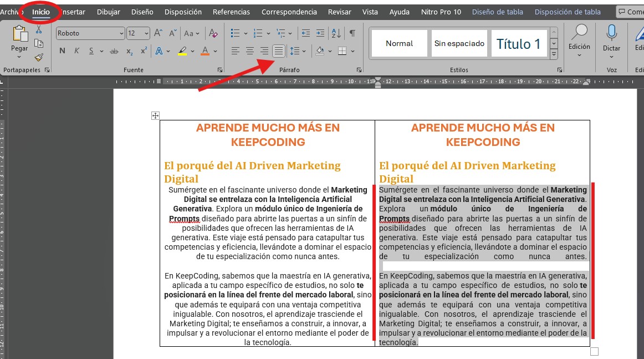
Task: Toggle subscript formatting
Action: 129,51
